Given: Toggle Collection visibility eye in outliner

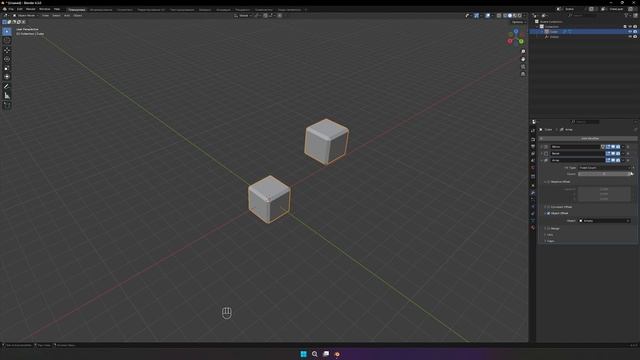Looking at the screenshot, I should tap(630, 27).
